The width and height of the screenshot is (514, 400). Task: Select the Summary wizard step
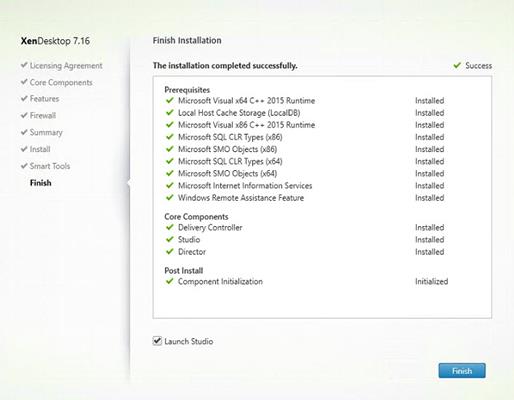coord(46,132)
